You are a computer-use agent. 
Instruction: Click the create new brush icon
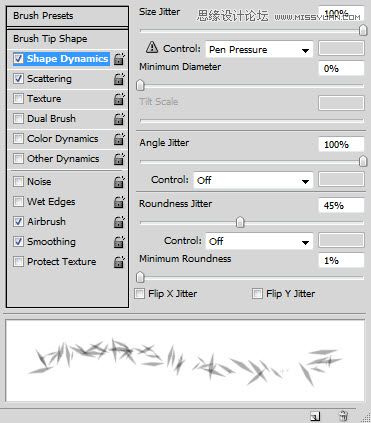click(x=315, y=416)
